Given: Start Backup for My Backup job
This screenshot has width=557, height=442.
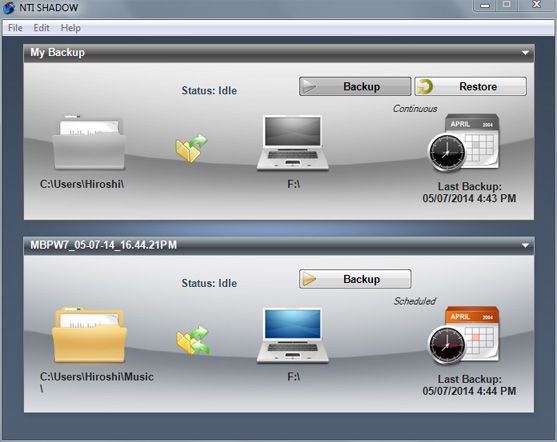Looking at the screenshot, I should tap(355, 86).
